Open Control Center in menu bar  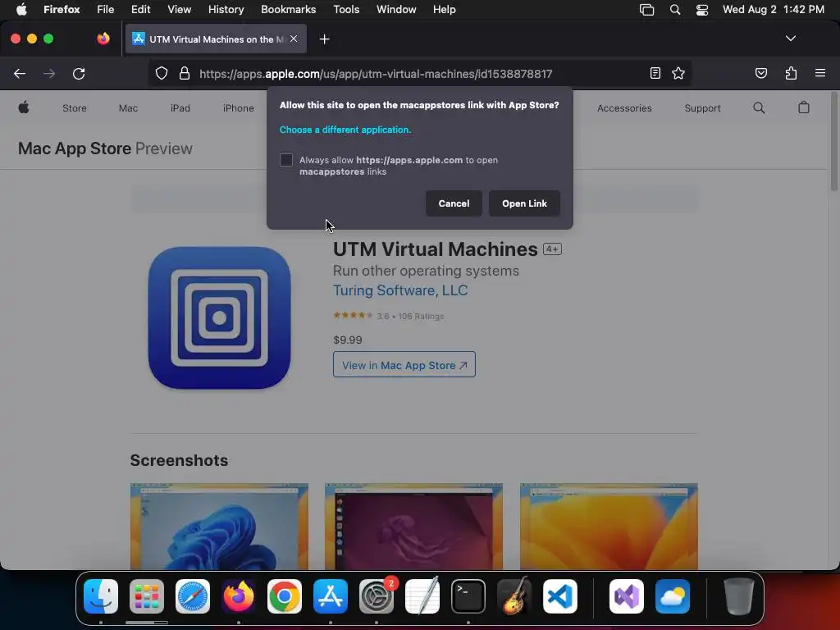click(x=702, y=10)
